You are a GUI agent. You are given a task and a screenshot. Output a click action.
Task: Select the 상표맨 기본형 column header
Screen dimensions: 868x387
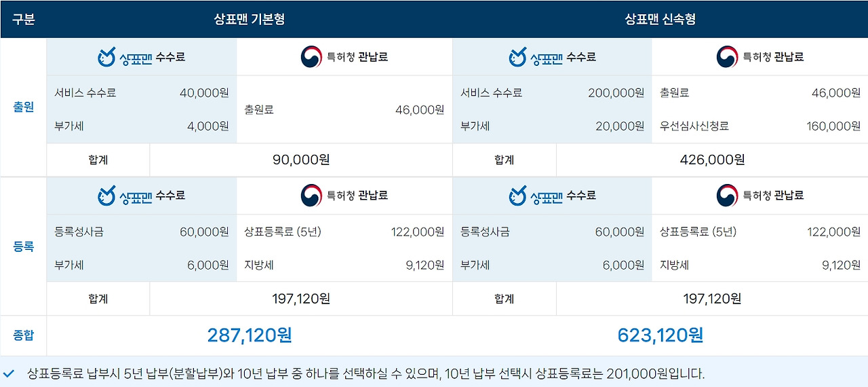[249, 19]
